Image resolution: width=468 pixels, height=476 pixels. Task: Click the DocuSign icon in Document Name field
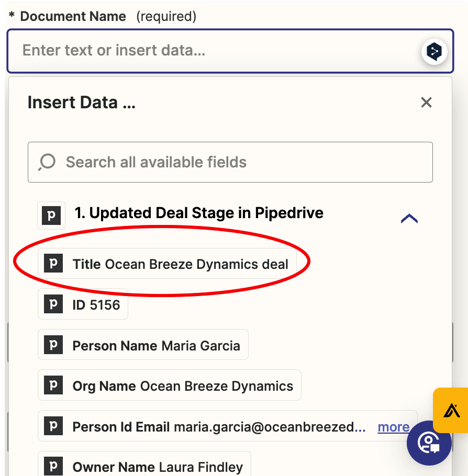(x=434, y=51)
